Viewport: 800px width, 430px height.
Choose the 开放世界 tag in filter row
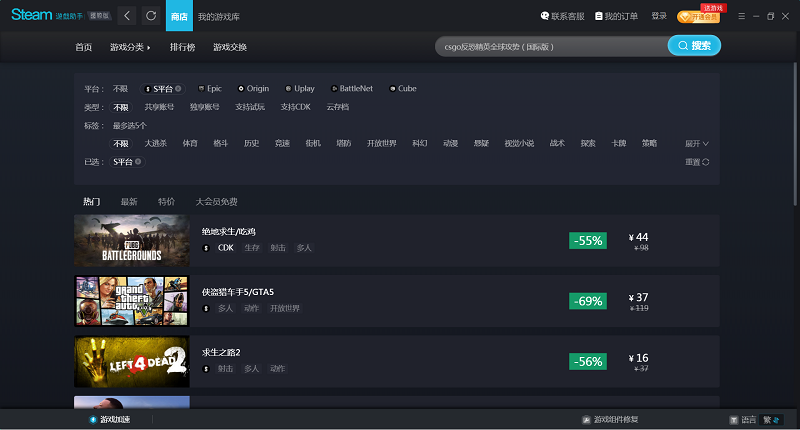[382, 144]
